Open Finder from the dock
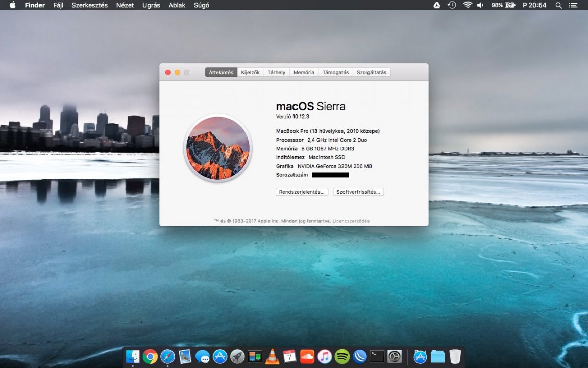Screen dimensions: 588x368 coord(132,356)
